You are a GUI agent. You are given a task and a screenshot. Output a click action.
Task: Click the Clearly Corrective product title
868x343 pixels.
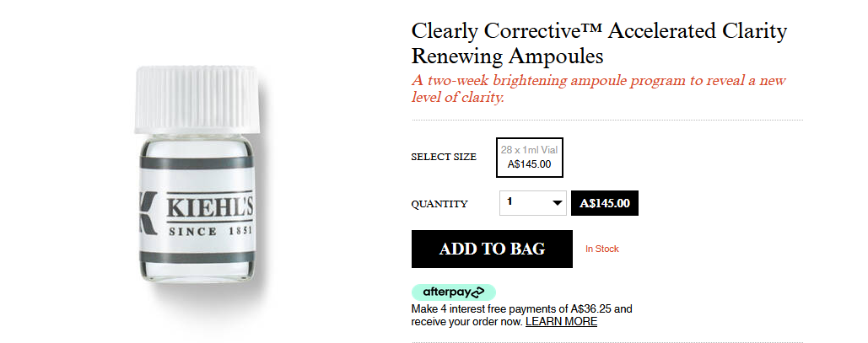[599, 43]
